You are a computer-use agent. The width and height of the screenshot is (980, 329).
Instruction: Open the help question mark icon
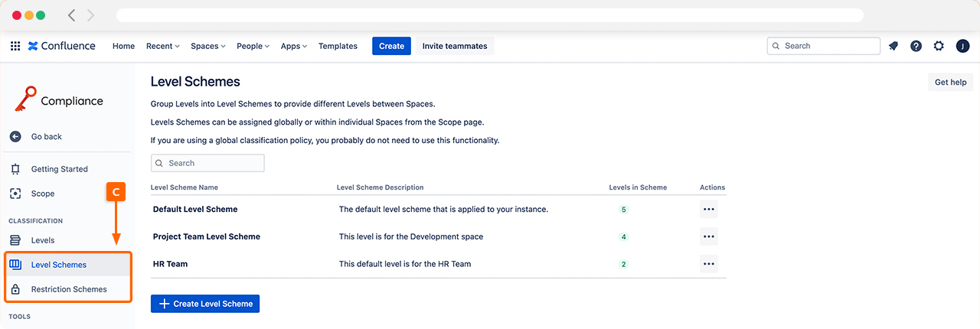pos(916,46)
